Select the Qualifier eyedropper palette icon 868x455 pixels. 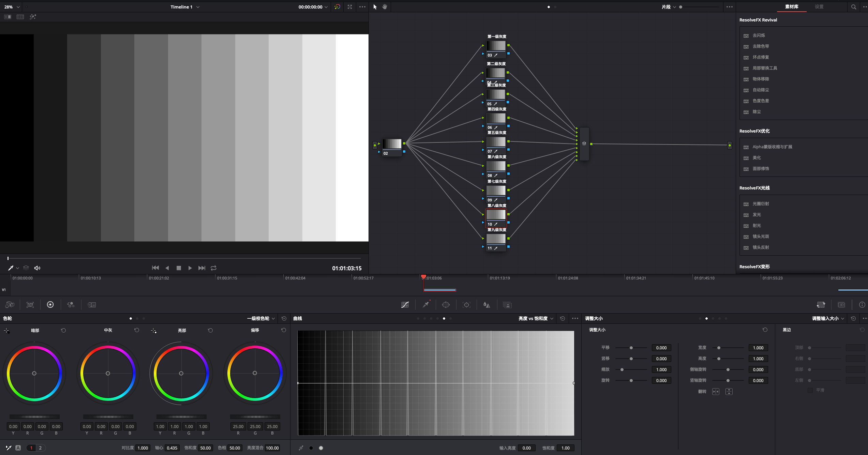coord(426,305)
